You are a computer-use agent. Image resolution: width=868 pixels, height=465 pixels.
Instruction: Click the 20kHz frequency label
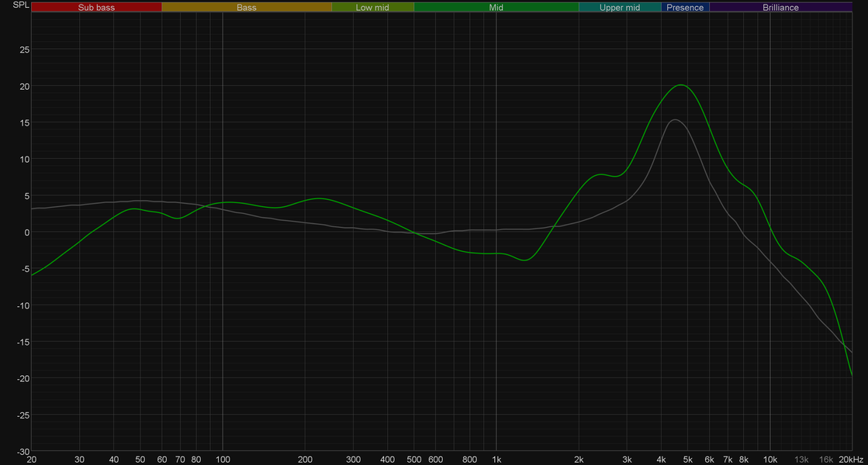tap(851, 460)
